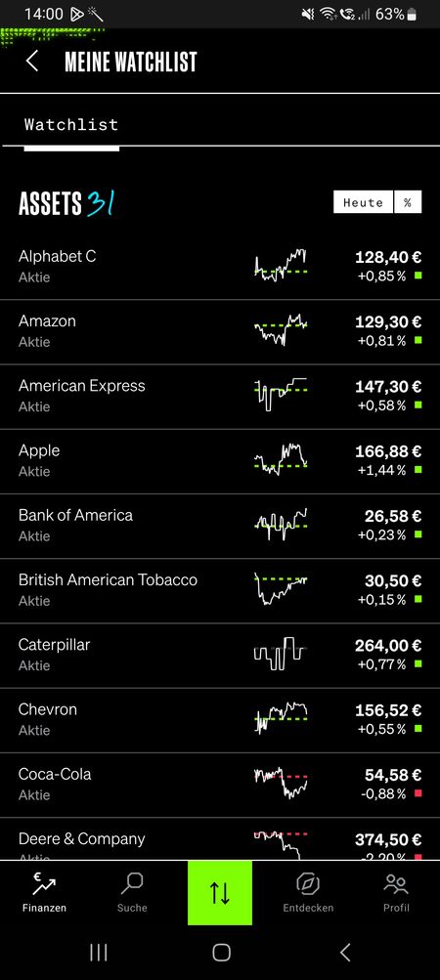The height and width of the screenshot is (980, 440).
Task: Tap Android home button
Action: tap(221, 952)
